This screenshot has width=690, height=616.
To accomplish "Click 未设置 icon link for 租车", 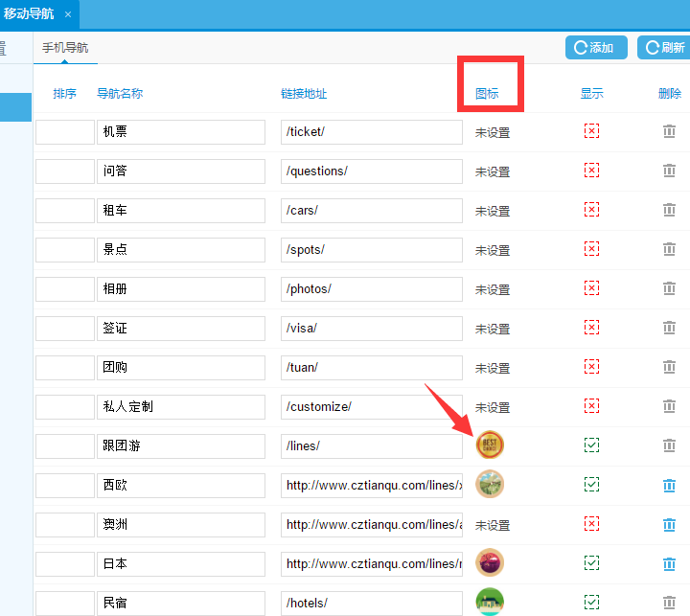I will (x=493, y=212).
